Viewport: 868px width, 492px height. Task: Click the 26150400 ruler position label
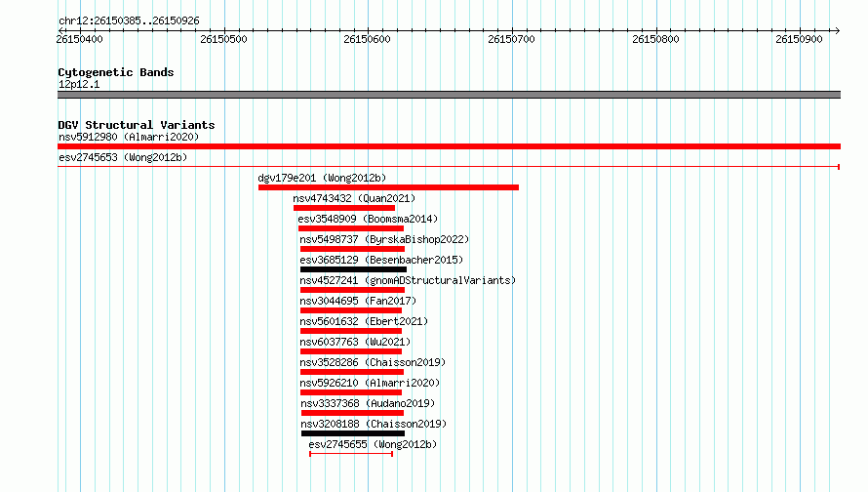coord(79,39)
